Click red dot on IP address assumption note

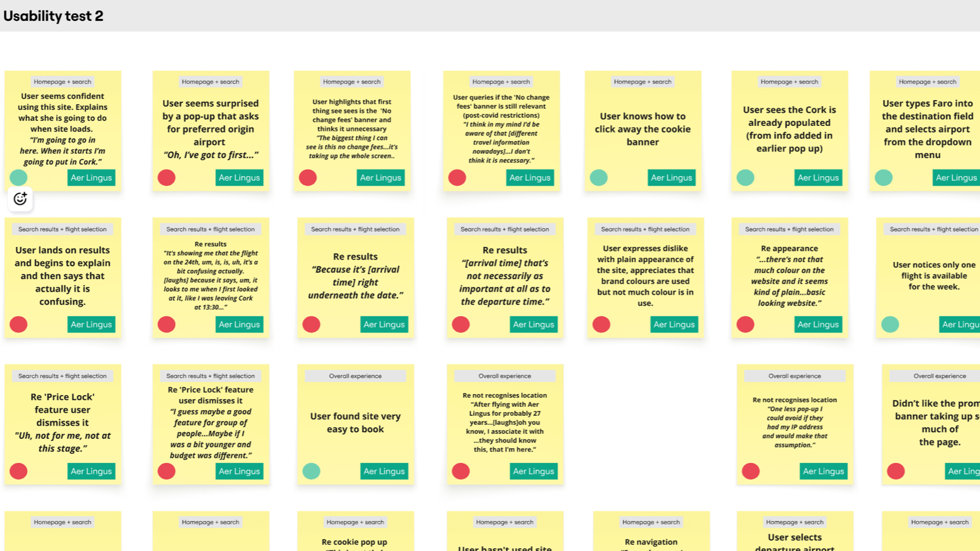click(751, 471)
